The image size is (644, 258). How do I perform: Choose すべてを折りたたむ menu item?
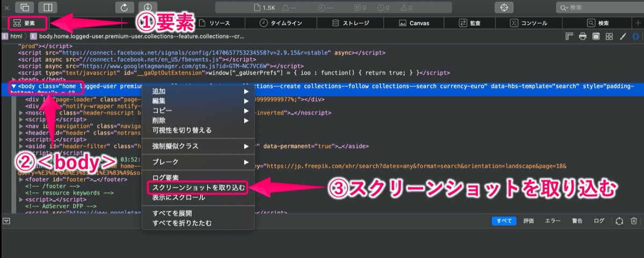(198, 223)
